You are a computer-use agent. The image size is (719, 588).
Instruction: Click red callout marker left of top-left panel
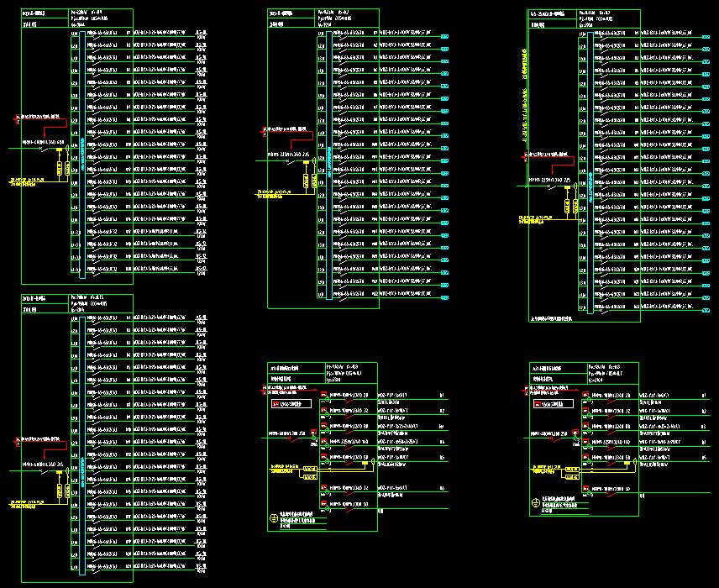coord(18,119)
